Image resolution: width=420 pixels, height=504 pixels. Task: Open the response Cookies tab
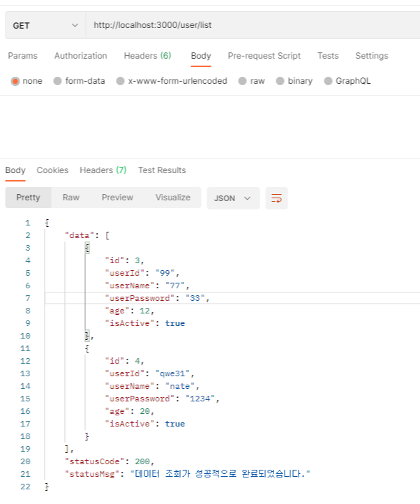point(52,170)
